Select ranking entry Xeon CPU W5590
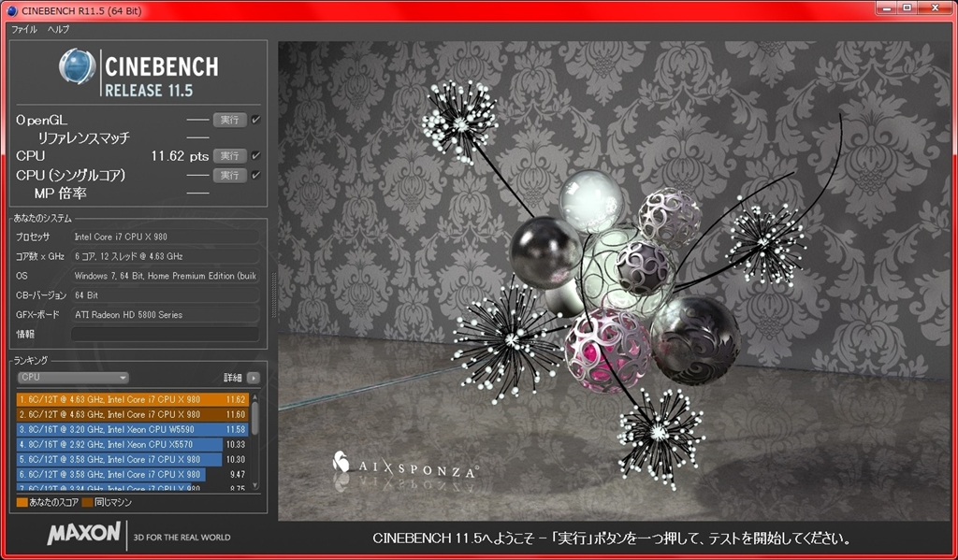Image resolution: width=958 pixels, height=560 pixels. pyautogui.click(x=133, y=429)
